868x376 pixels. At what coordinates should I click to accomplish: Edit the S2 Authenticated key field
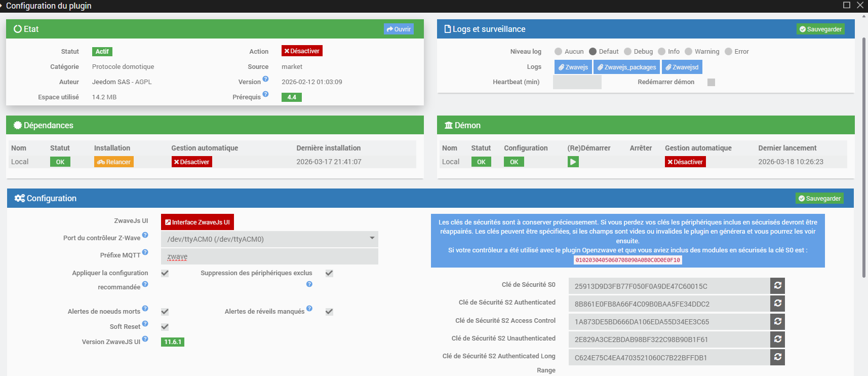pos(669,304)
